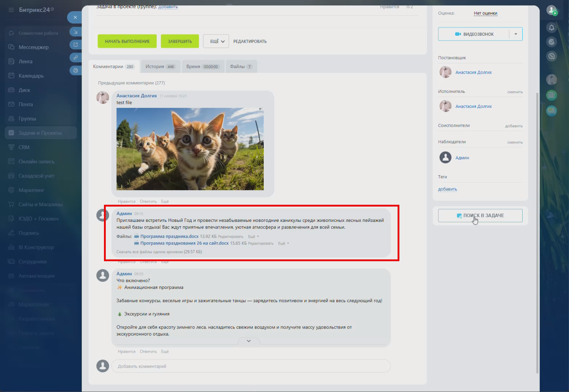Open Онлайн-запись sidebar item
Screen dimensions: 569x392
36,161
